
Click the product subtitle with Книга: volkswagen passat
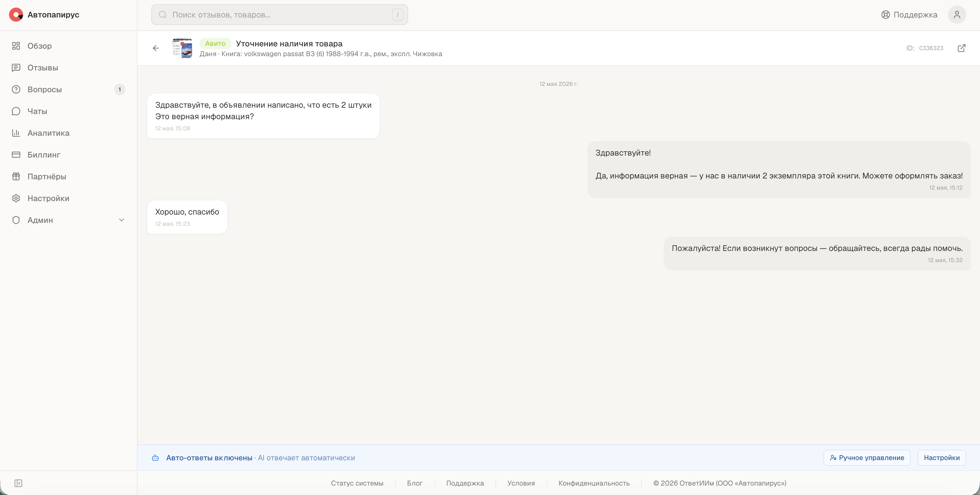tap(321, 54)
